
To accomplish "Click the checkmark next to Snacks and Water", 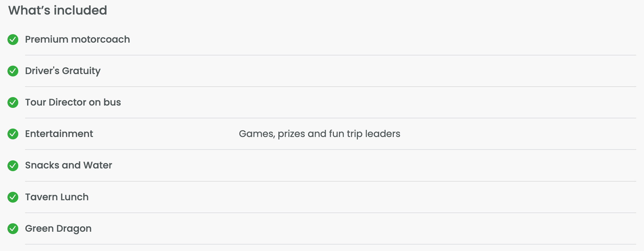I will (x=13, y=166).
